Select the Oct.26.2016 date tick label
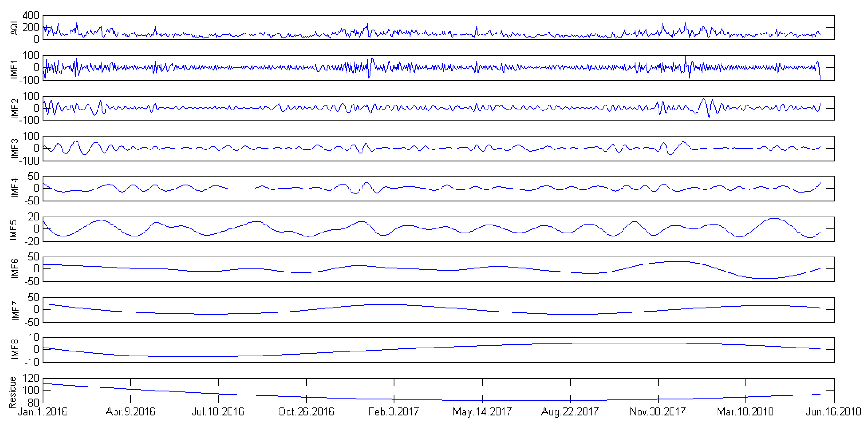Image resolution: width=868 pixels, height=432 pixels. click(306, 412)
